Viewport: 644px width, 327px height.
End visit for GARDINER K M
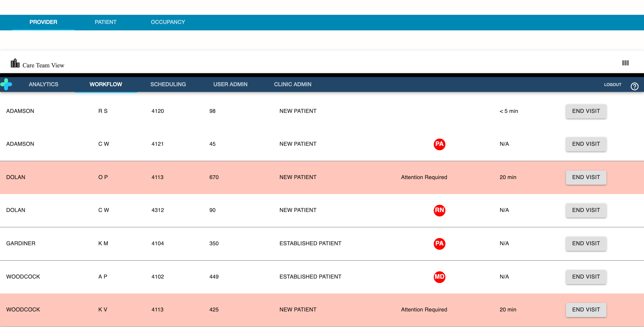point(586,243)
